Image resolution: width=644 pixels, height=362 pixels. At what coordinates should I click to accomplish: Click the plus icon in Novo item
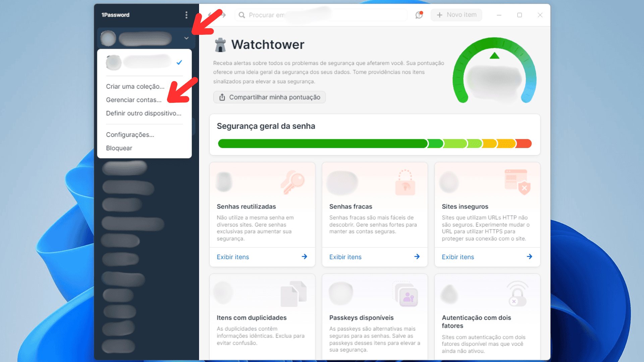coord(439,15)
